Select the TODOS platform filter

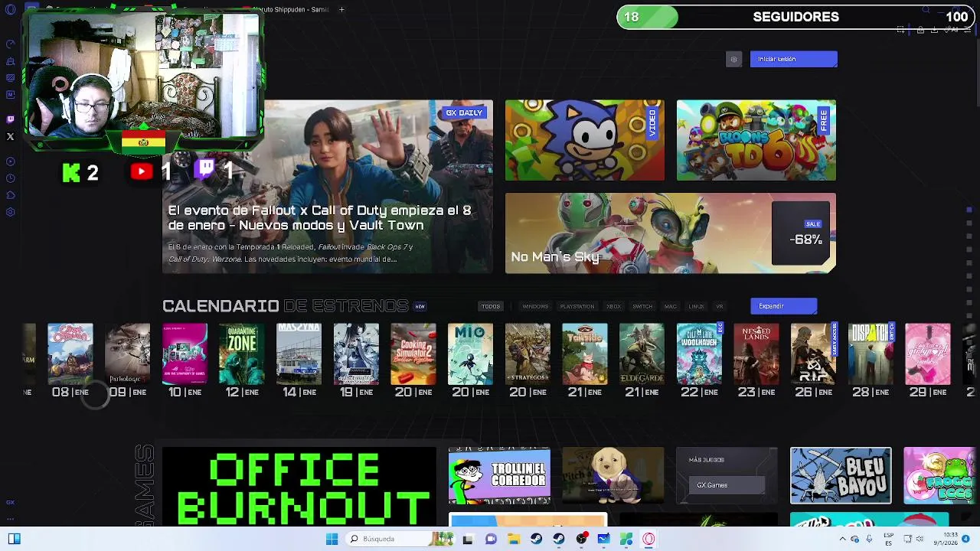point(491,306)
